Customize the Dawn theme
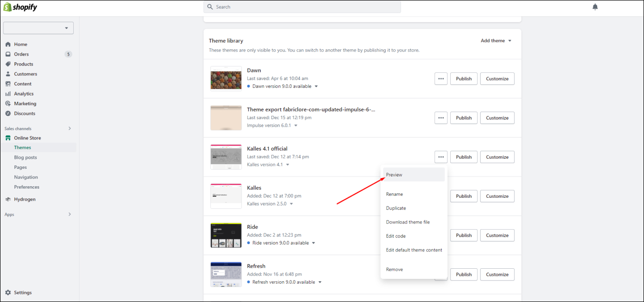Image resolution: width=644 pixels, height=302 pixels. 497,79
